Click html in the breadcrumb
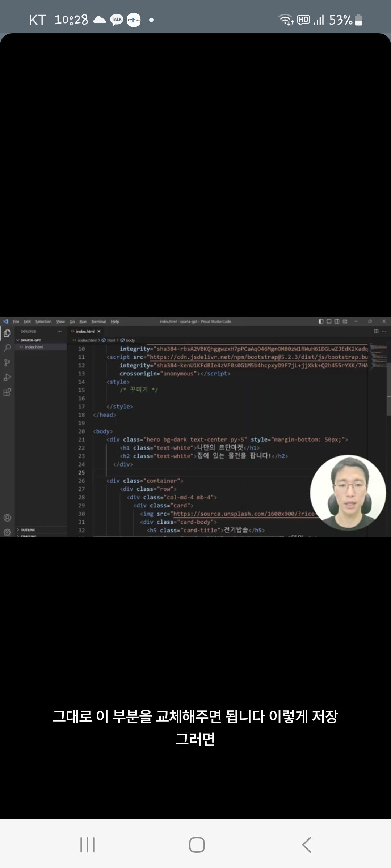 pos(111,340)
